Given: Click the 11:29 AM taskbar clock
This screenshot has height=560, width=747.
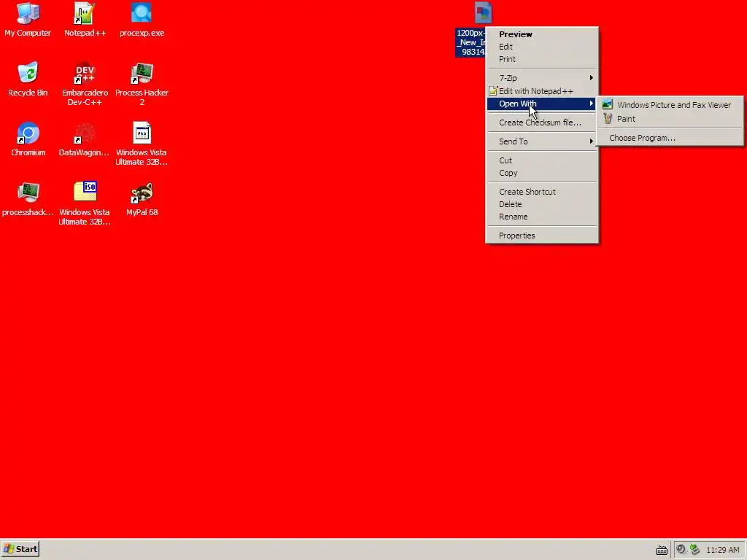Looking at the screenshot, I should (722, 550).
